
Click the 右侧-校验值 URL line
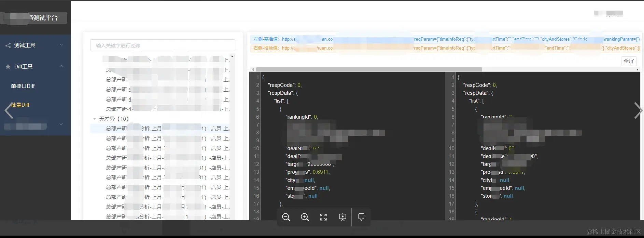[446, 48]
